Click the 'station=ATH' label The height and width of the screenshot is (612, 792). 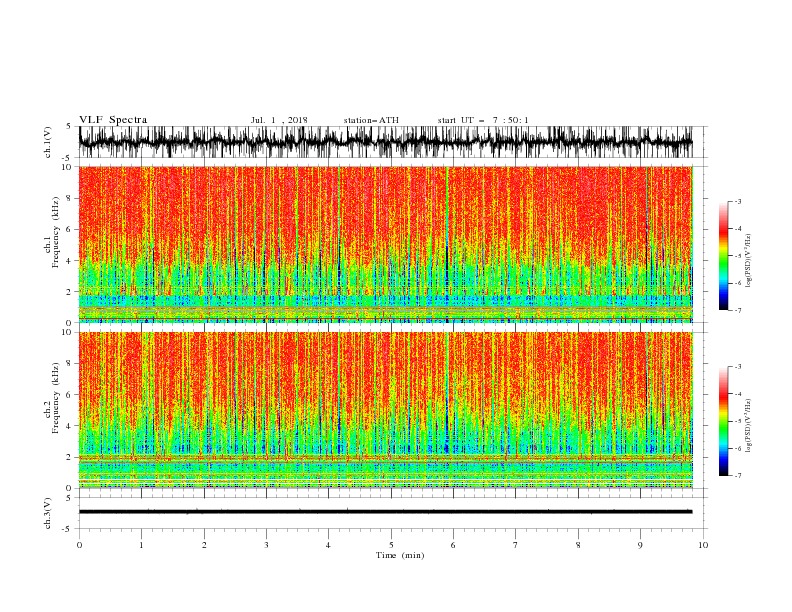tap(371, 120)
